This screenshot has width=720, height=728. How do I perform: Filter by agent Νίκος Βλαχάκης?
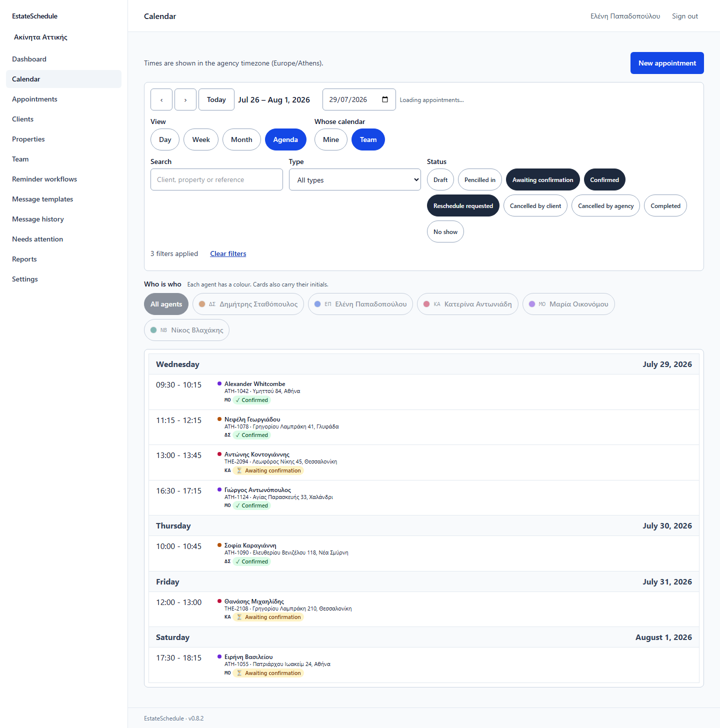[186, 330]
